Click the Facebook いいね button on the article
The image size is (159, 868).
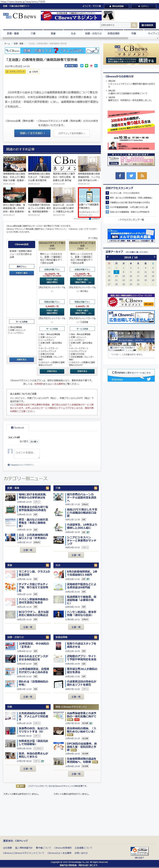(x=71, y=66)
